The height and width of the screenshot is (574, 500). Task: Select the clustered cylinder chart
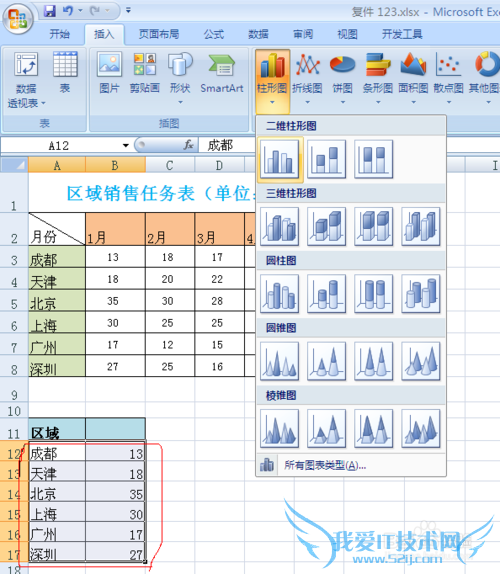click(280, 294)
